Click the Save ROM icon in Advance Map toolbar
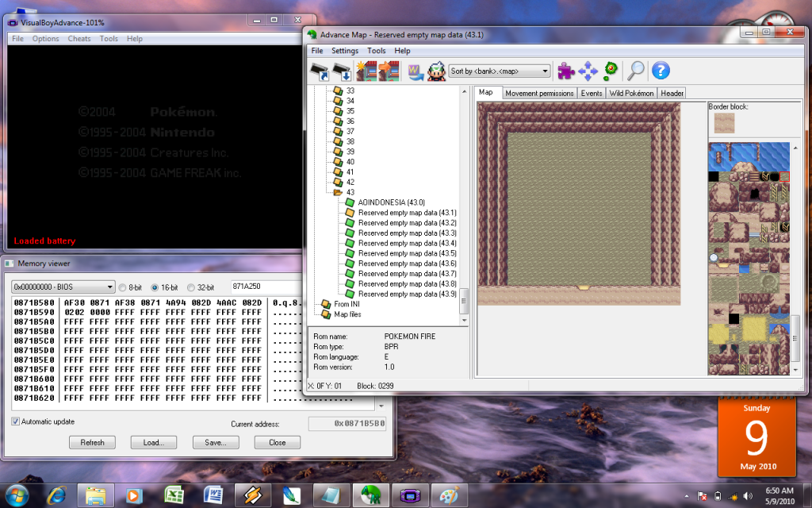Image resolution: width=812 pixels, height=508 pixels. (342, 71)
